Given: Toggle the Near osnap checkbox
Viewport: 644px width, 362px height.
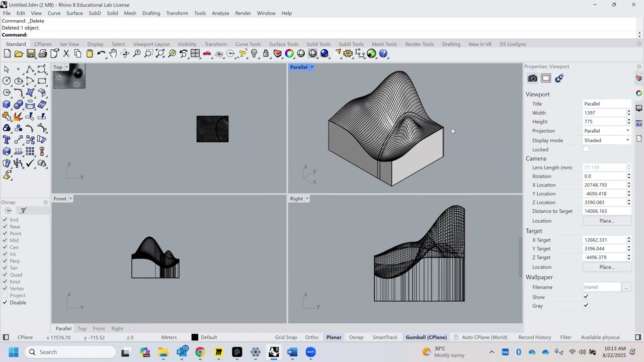Looking at the screenshot, I should pyautogui.click(x=5, y=227).
